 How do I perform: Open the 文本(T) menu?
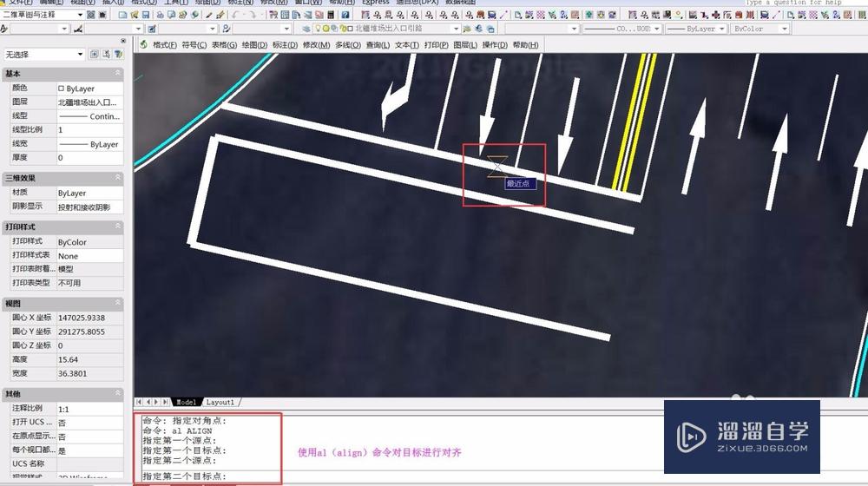406,45
